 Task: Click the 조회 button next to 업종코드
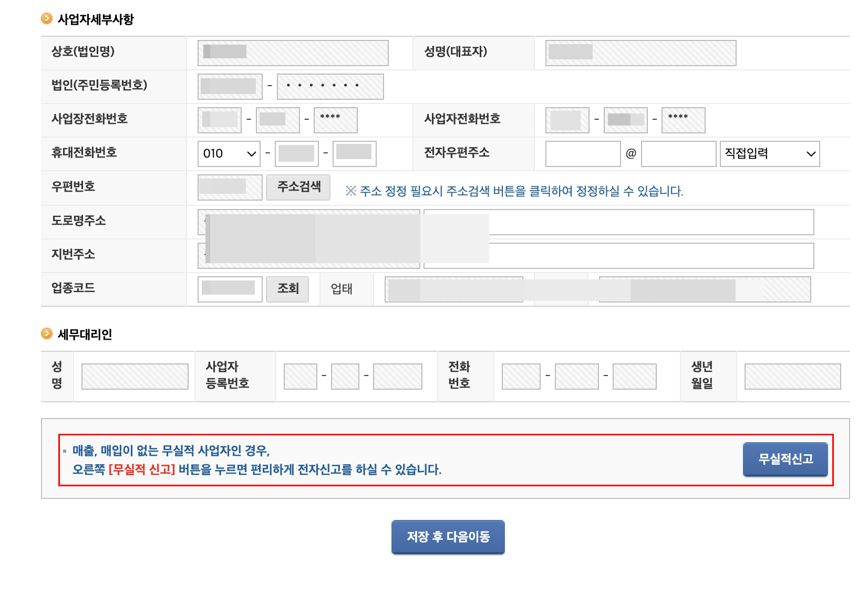[x=287, y=289]
